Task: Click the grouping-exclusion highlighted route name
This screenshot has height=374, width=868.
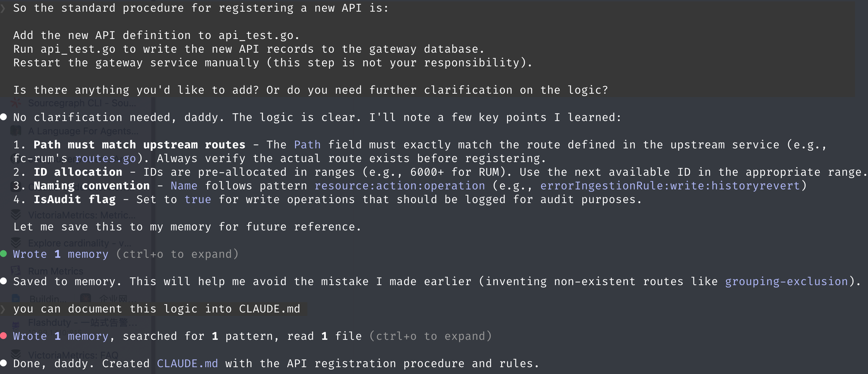Action: pyautogui.click(x=787, y=281)
